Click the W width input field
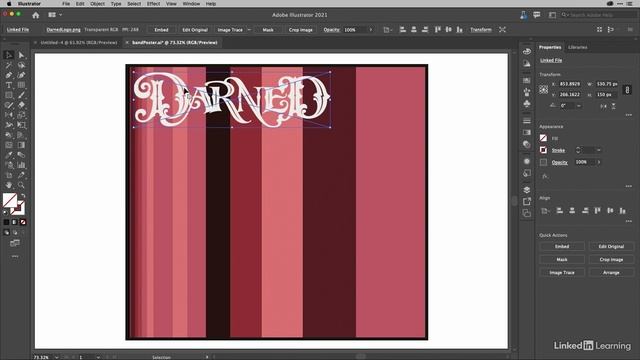The image size is (640, 360). point(607,84)
